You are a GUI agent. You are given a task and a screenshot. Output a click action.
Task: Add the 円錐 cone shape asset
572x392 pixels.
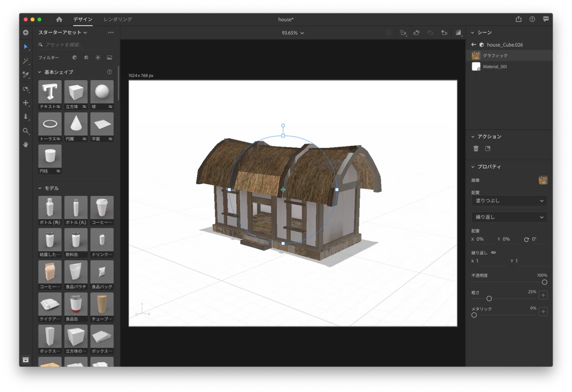(76, 127)
